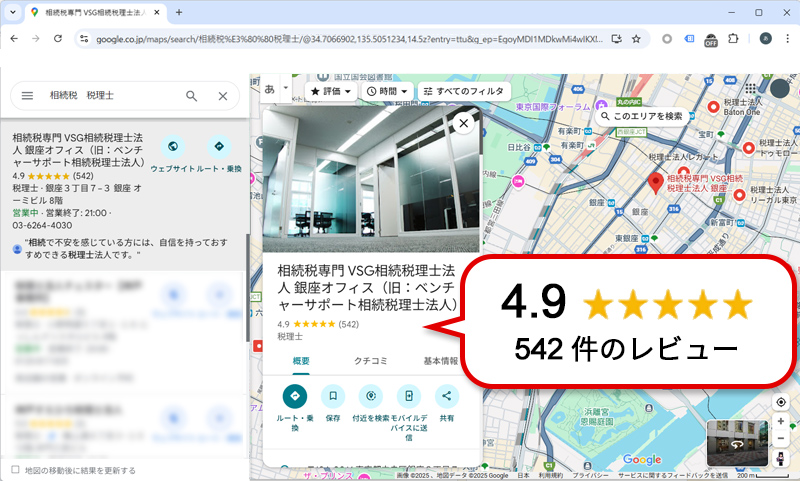Go back with the browser back arrow

pyautogui.click(x=14, y=38)
